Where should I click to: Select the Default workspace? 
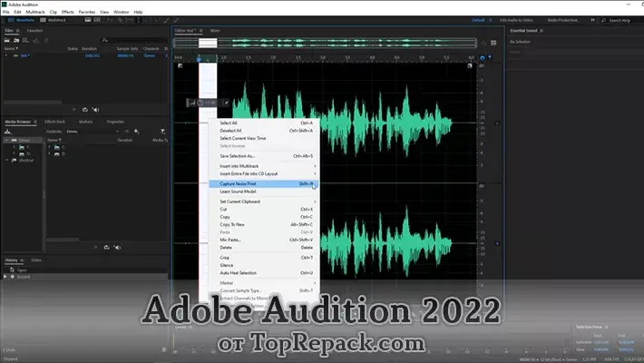[x=478, y=20]
